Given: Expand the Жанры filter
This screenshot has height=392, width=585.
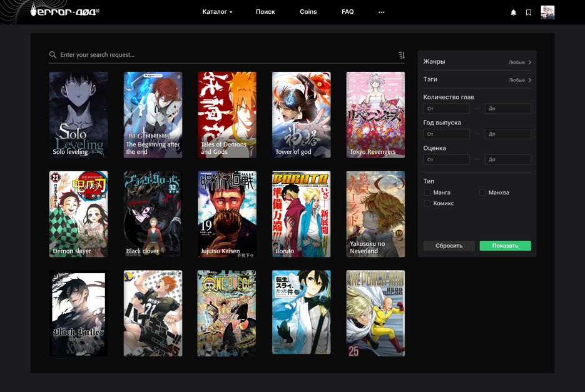Looking at the screenshot, I should click(477, 62).
